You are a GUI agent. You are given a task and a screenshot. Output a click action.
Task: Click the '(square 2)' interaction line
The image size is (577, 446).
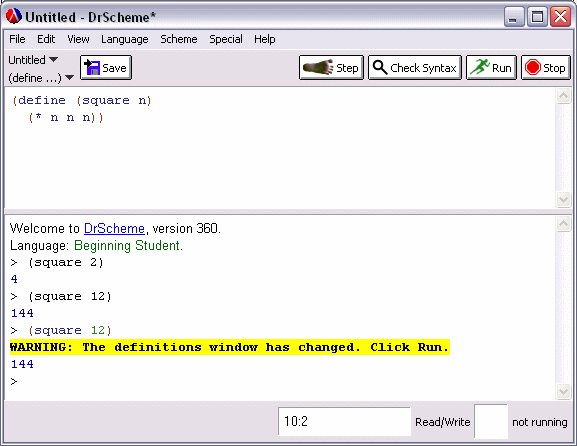(x=66, y=262)
